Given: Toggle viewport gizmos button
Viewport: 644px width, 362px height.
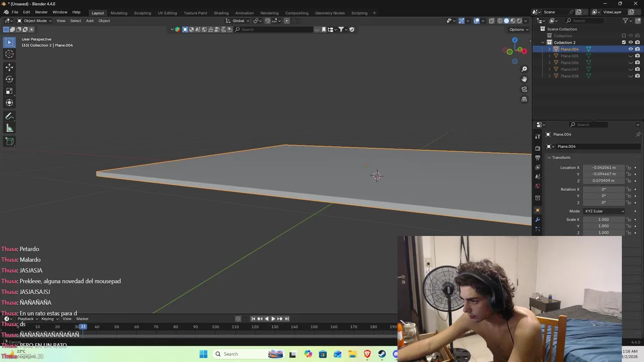Looking at the screenshot, I should [x=461, y=21].
